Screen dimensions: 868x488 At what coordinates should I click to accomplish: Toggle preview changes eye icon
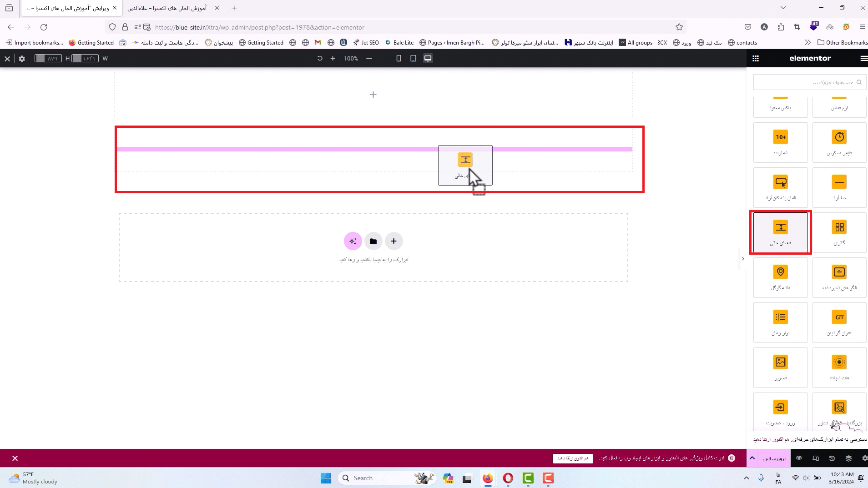[x=799, y=458]
